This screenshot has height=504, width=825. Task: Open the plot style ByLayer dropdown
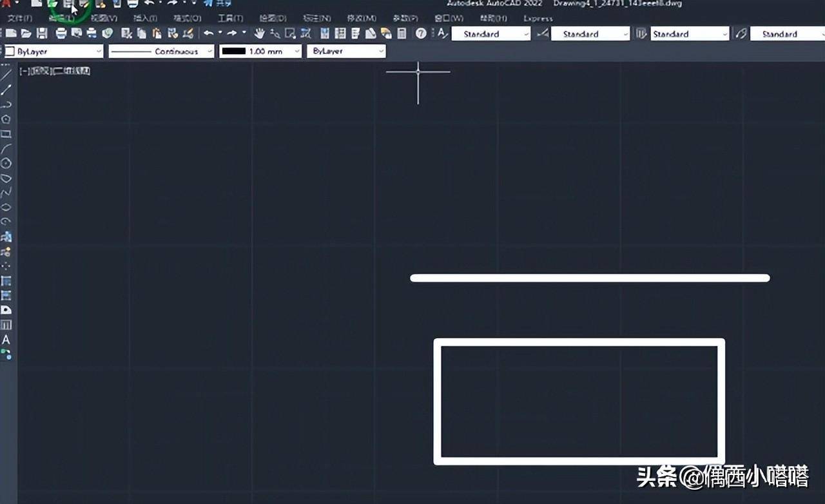point(346,52)
